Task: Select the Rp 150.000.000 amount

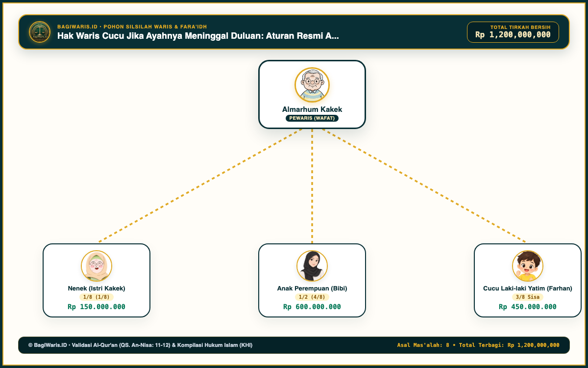Action: click(97, 307)
